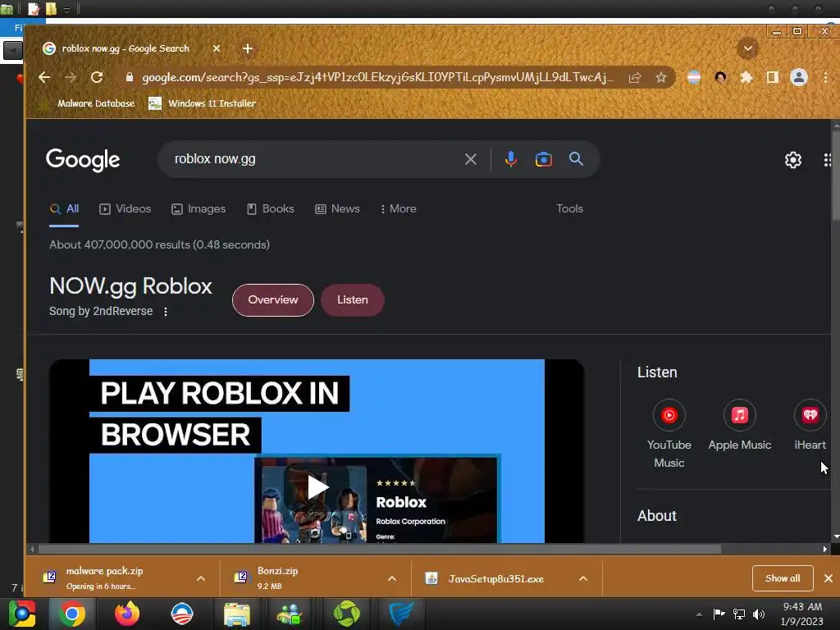The width and height of the screenshot is (840, 630).
Task: Select the All results tab
Action: pos(64,209)
